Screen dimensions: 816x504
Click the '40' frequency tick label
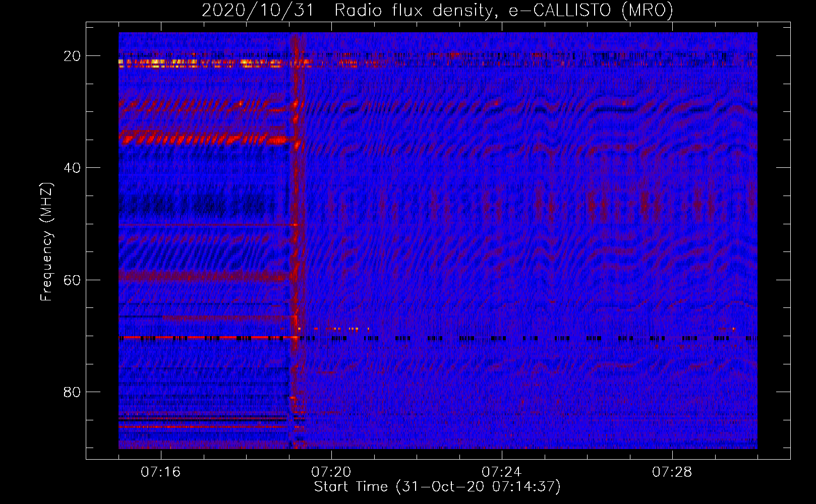coord(72,168)
